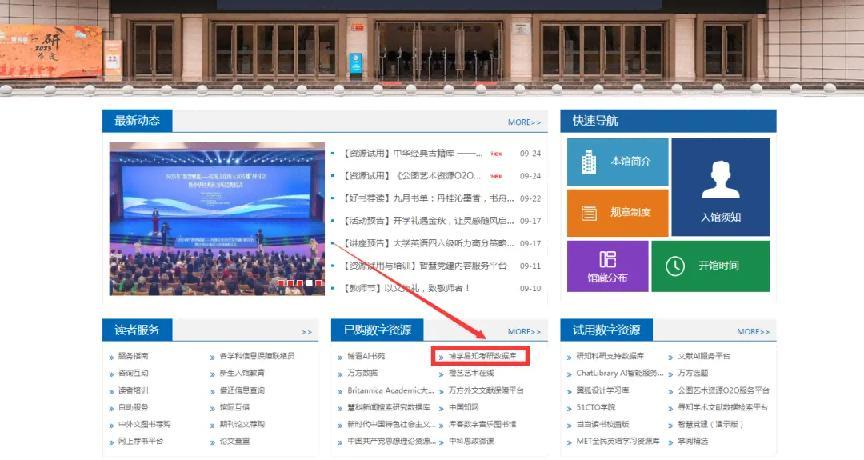This screenshot has width=864, height=460.
Task: Open the 九月书单 好书荐读 news item
Action: [x=414, y=198]
